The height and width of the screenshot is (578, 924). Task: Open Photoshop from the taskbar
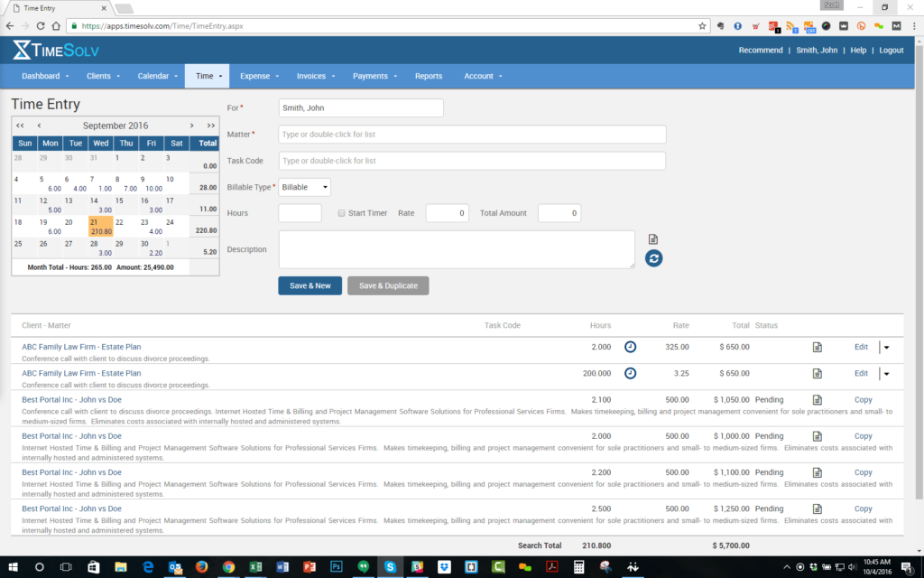[x=337, y=567]
